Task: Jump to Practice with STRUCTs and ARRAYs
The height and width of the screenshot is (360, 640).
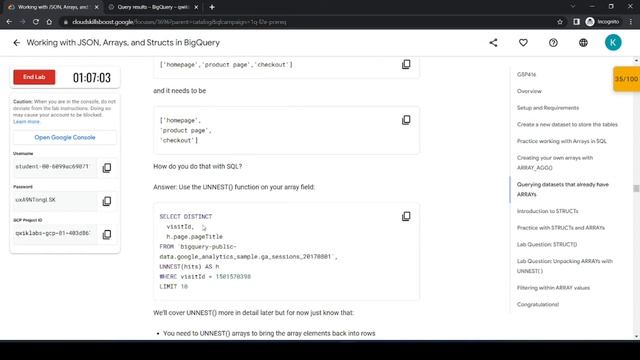Action: click(560, 228)
